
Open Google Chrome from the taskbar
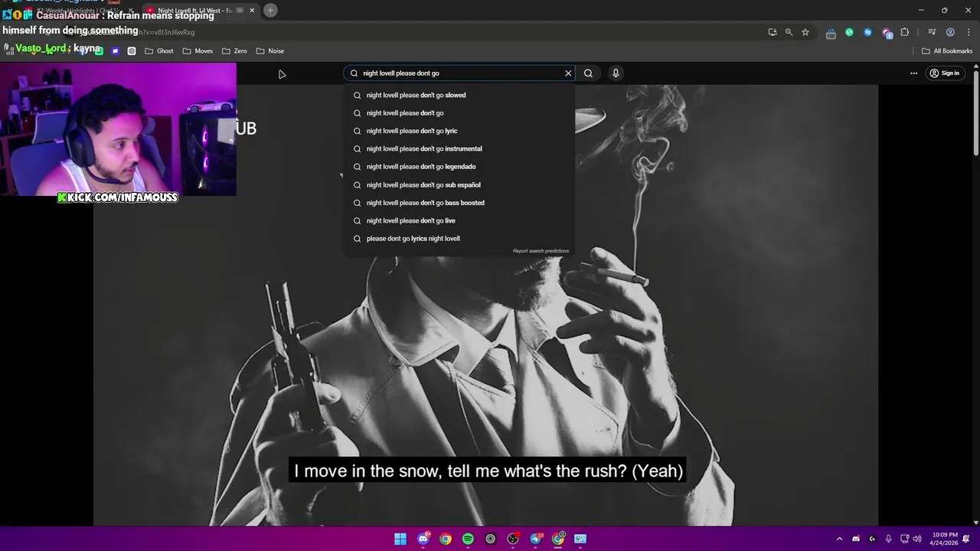(446, 539)
